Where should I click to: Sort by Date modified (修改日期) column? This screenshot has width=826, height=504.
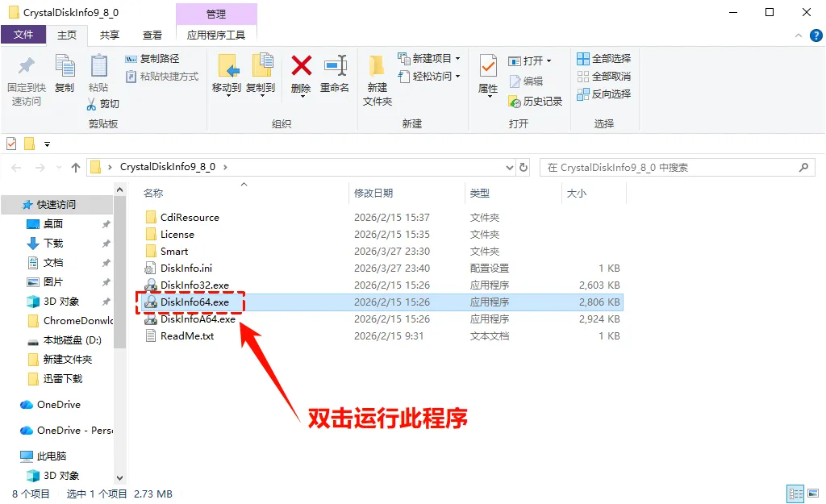[x=373, y=194]
